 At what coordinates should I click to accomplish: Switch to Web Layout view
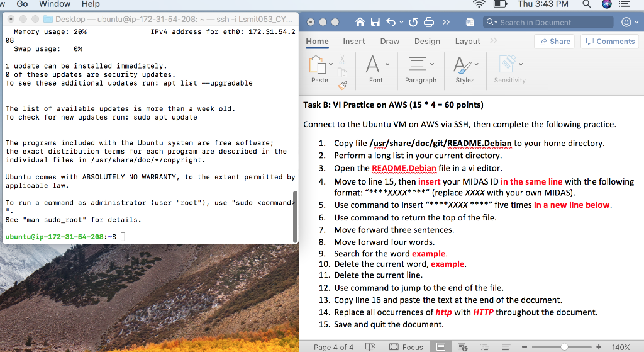pyautogui.click(x=462, y=347)
